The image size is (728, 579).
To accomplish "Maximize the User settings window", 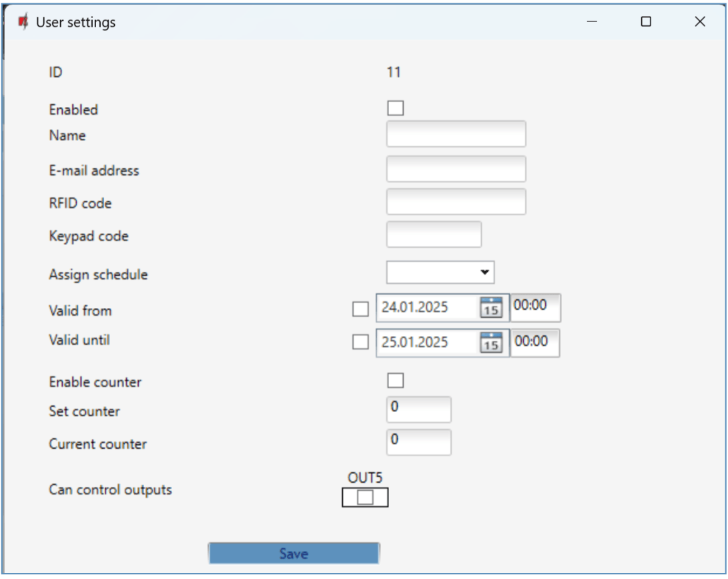I will 645,22.
